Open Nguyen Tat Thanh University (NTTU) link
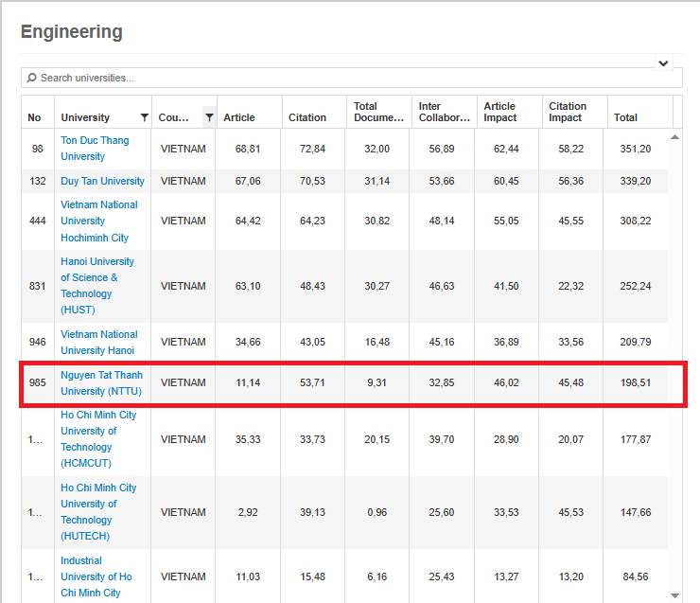 click(102, 382)
